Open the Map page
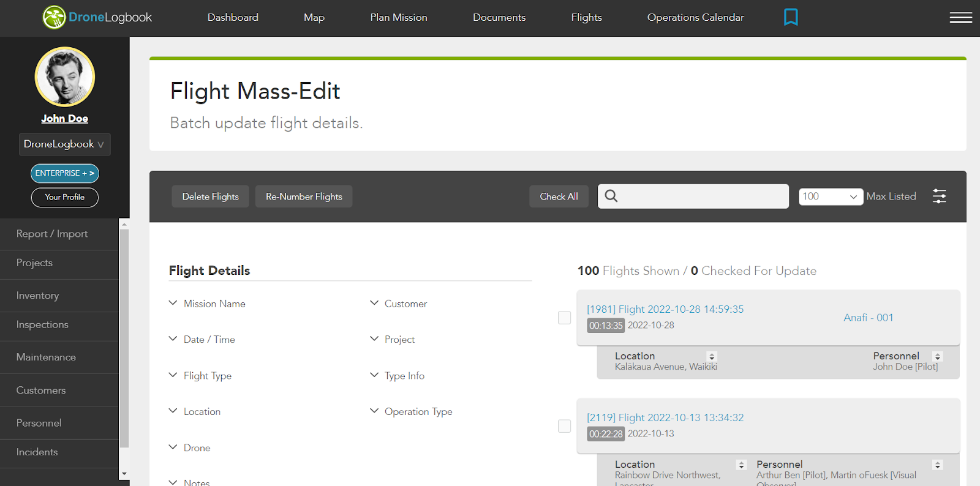Screen dimensions: 980x486 [314, 17]
